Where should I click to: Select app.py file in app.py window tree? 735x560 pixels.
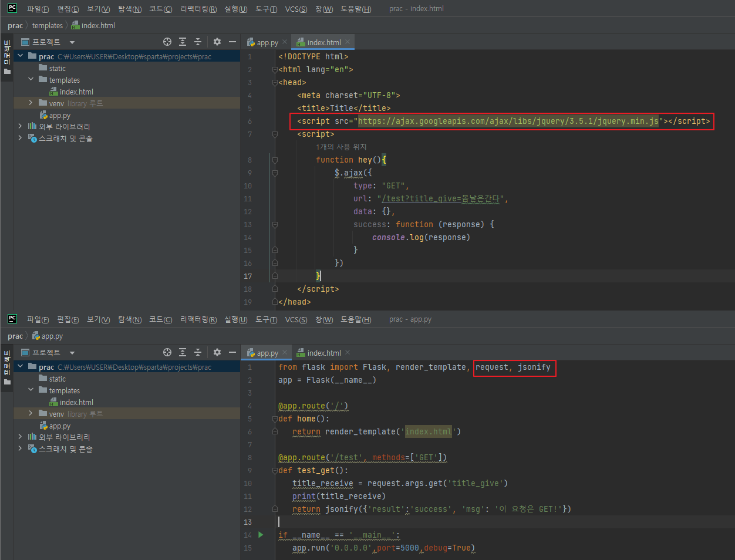[59, 426]
